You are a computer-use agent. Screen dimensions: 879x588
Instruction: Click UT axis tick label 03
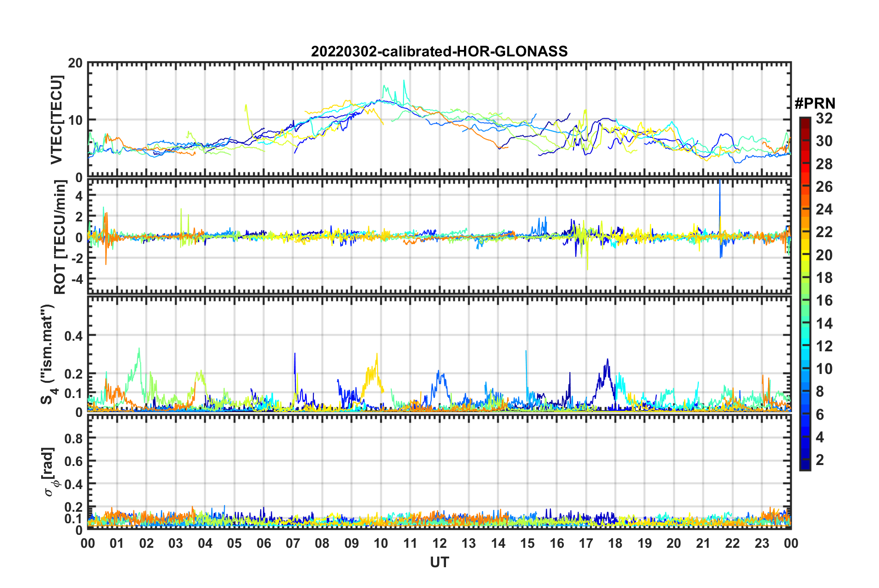(176, 543)
